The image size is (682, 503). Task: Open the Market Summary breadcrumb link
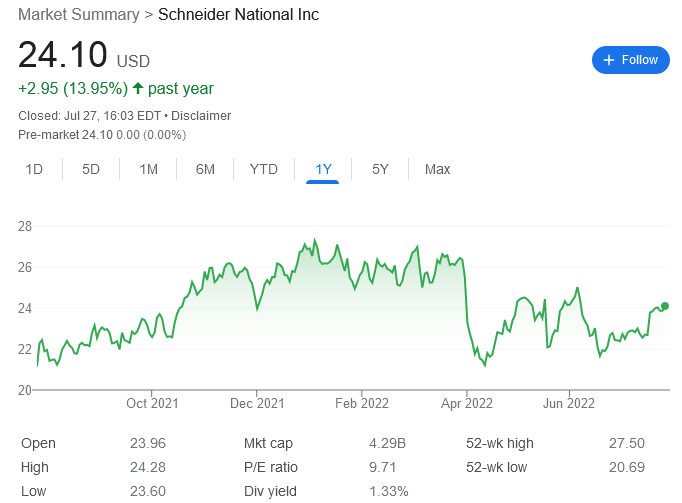(79, 14)
